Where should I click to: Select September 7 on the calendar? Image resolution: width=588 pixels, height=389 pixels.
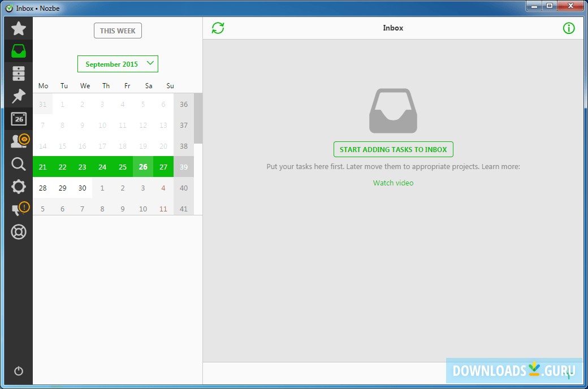(43, 126)
